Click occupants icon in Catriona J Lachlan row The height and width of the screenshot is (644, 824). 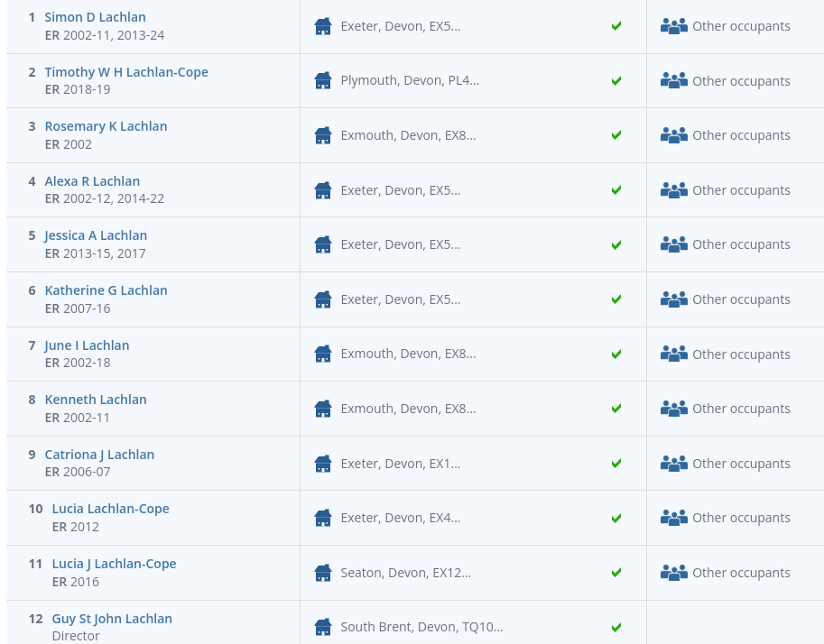pyautogui.click(x=673, y=464)
